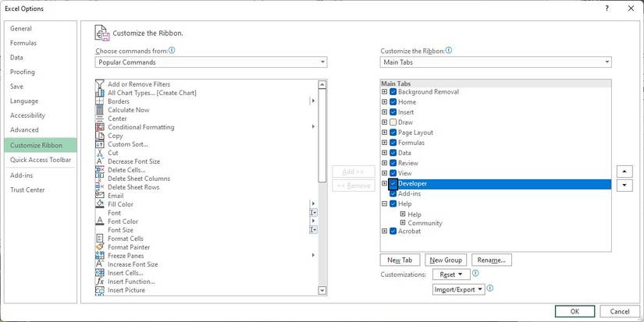This screenshot has height=322, width=644.
Task: Click info icon next to Import/Export
Action: pos(489,288)
